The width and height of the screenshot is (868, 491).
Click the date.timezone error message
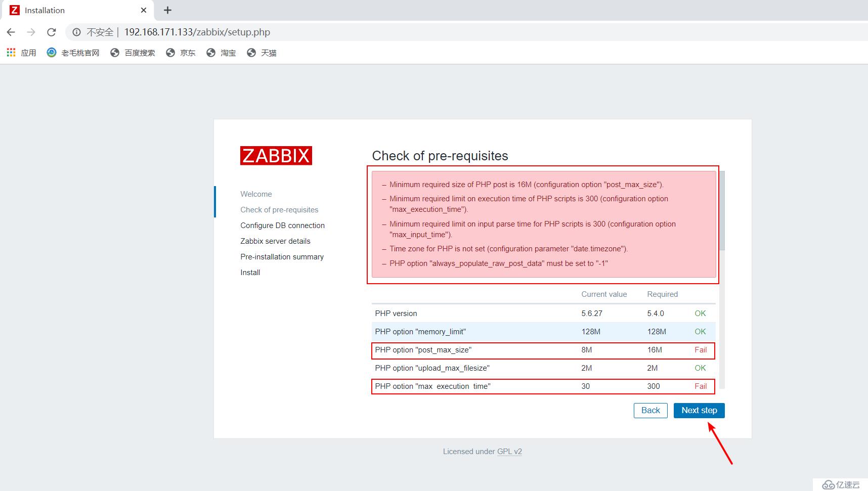(508, 249)
